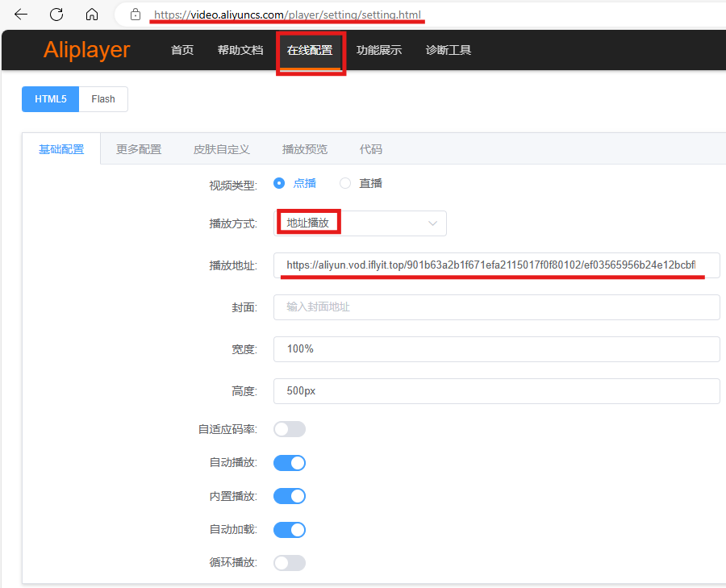Open the 播放方式 dropdown

[360, 223]
